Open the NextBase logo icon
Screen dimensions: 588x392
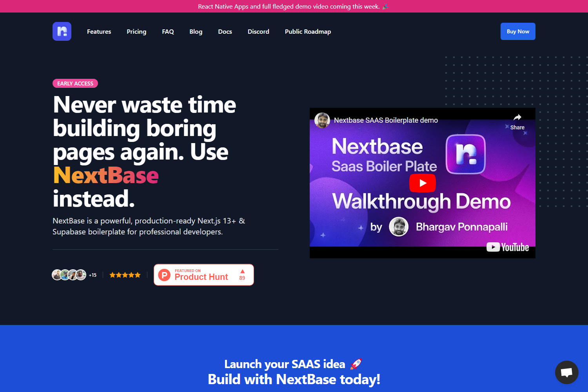pos(62,31)
